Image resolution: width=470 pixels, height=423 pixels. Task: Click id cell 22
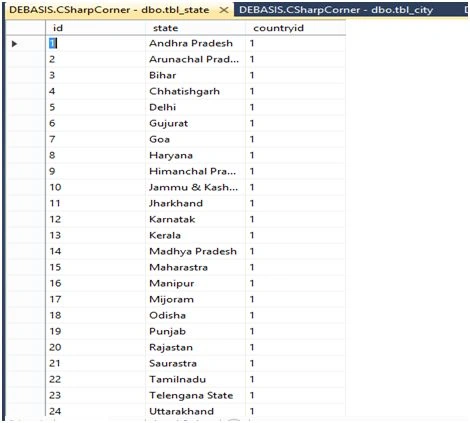click(95, 379)
